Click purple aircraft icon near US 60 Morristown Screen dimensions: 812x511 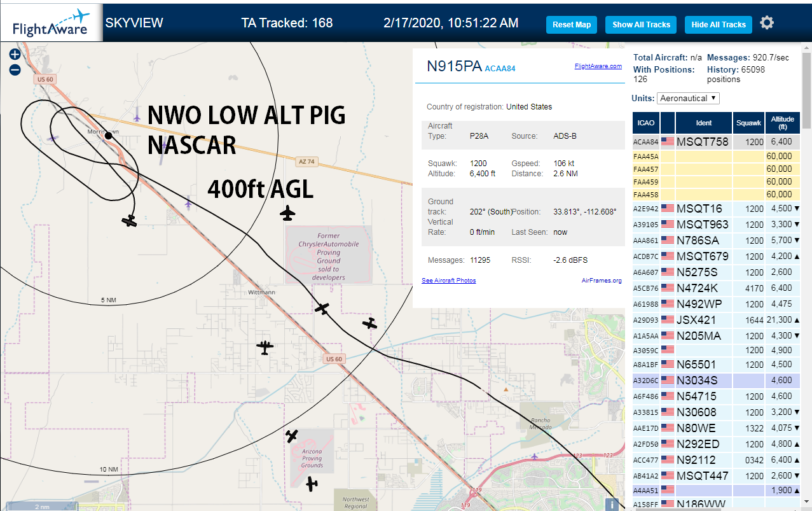(137, 117)
